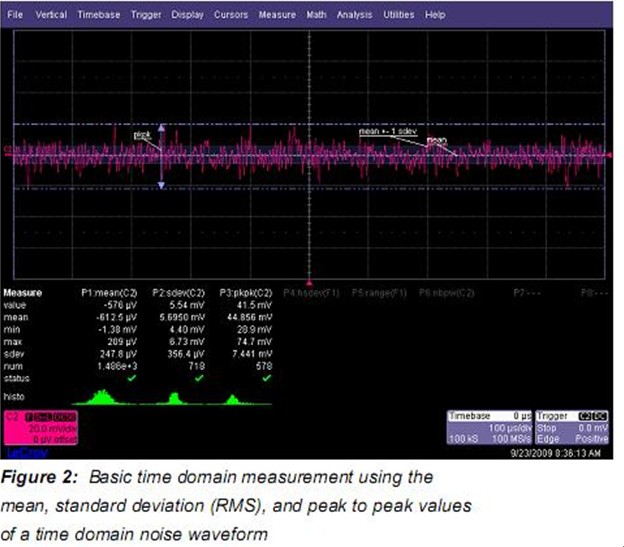Click the C2 channel marker at left grid edge

coord(9,153)
